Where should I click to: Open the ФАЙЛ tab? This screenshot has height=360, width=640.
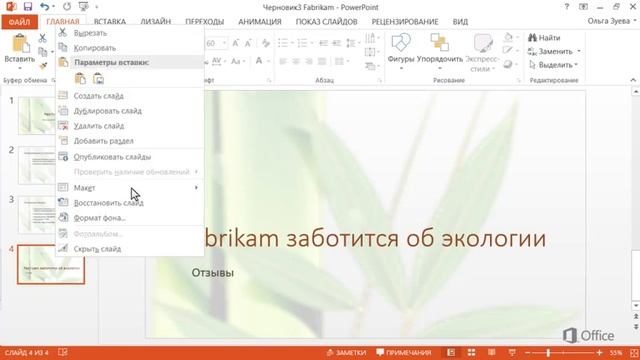(19, 22)
